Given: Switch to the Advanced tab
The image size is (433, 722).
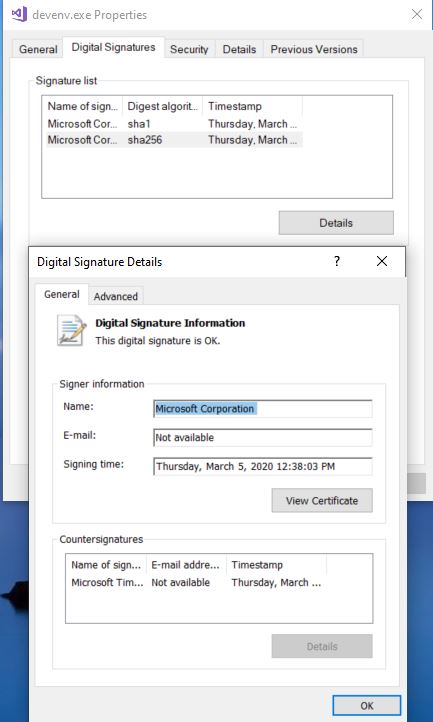Looking at the screenshot, I should point(116,297).
